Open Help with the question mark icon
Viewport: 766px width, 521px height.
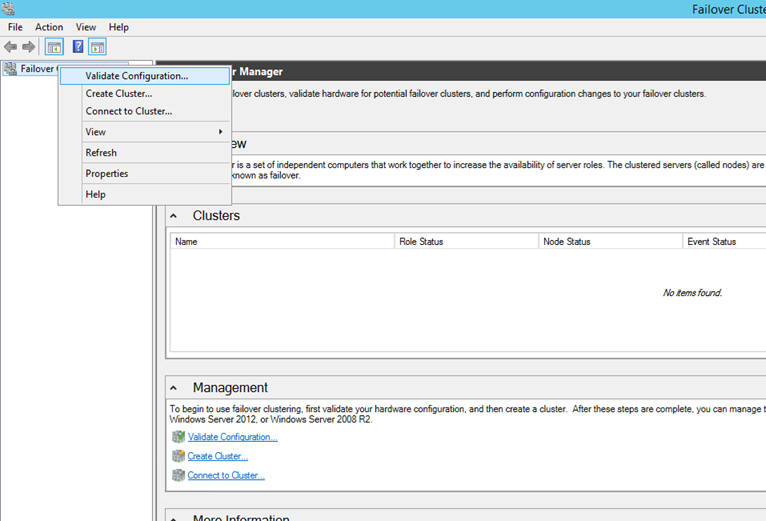[x=78, y=46]
